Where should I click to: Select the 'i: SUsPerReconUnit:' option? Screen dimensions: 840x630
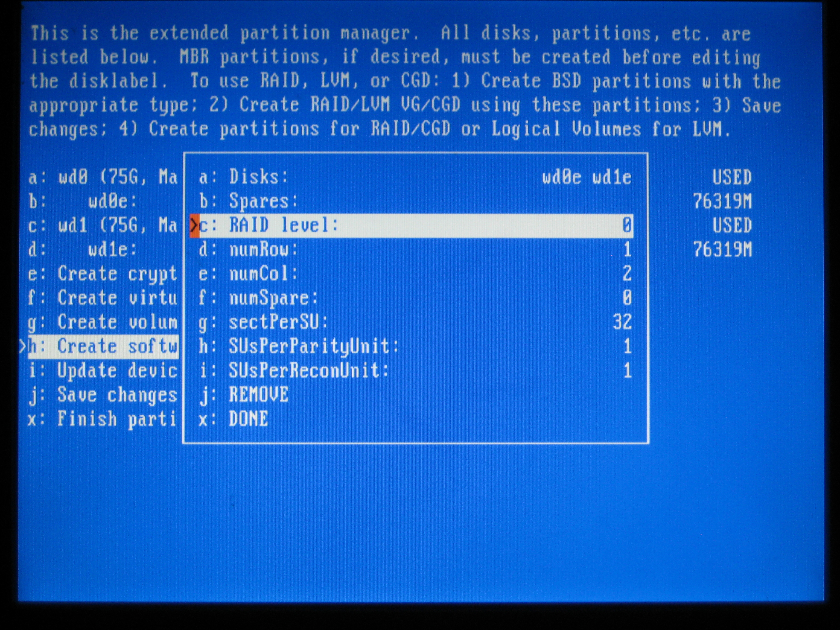click(415, 371)
